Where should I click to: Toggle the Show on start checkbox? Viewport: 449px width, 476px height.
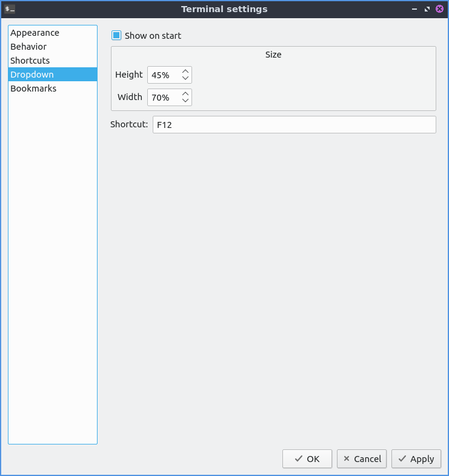117,36
